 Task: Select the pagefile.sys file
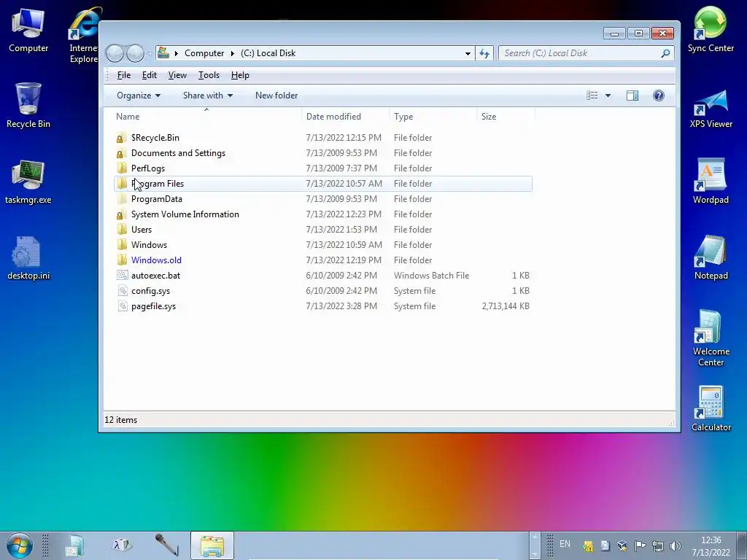click(x=323, y=306)
